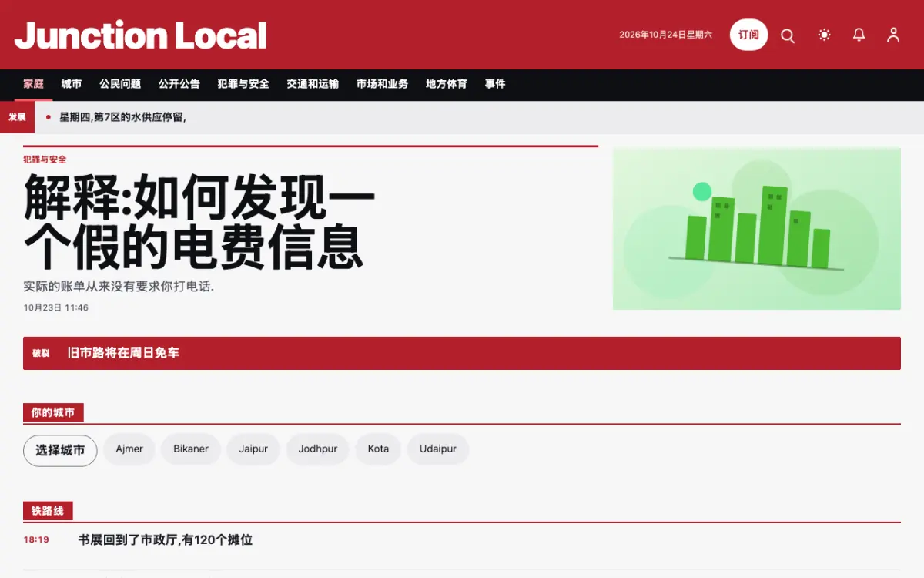Viewport: 924px width, 578px height.
Task: Open the 公民问题 navigation item
Action: 120,84
